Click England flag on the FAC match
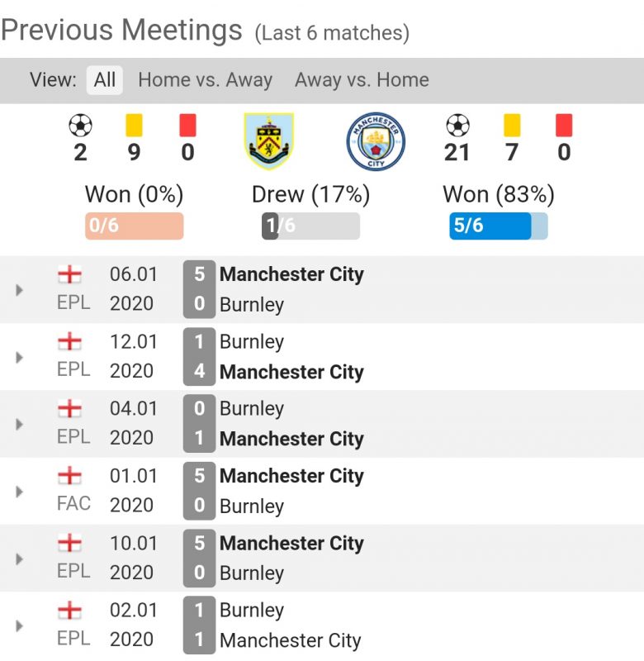644x661 pixels. (x=71, y=476)
